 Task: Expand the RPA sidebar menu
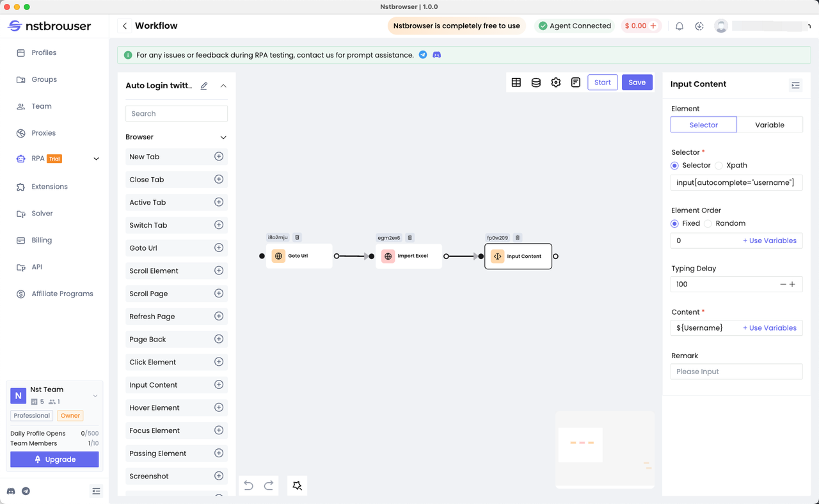pyautogui.click(x=97, y=159)
